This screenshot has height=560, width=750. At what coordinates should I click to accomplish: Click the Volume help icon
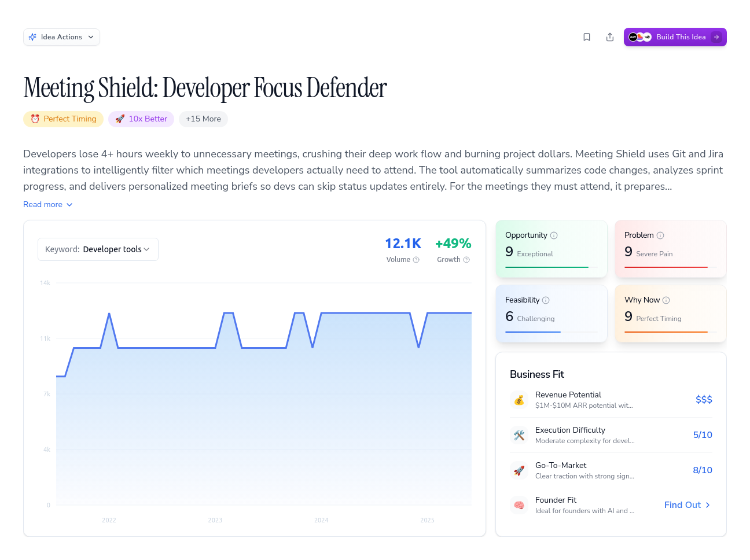416,260
